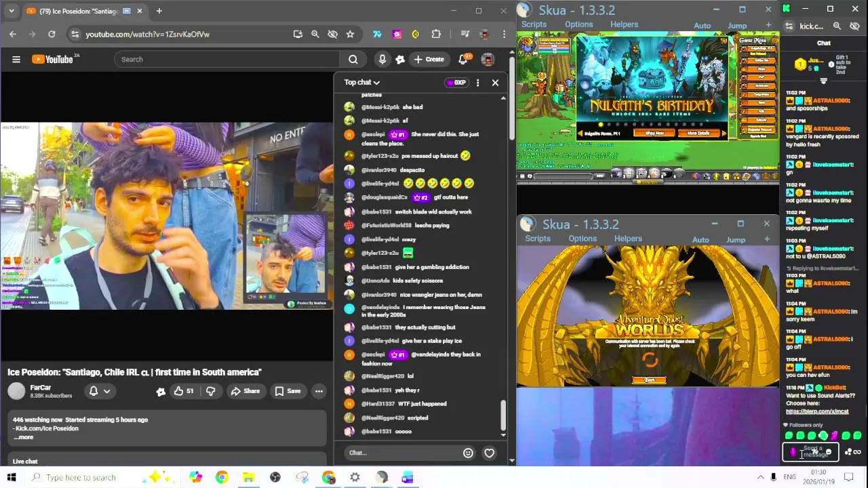Open the YouTube hamburger guide menu
Viewport: 868px width, 488px height.
tap(16, 59)
